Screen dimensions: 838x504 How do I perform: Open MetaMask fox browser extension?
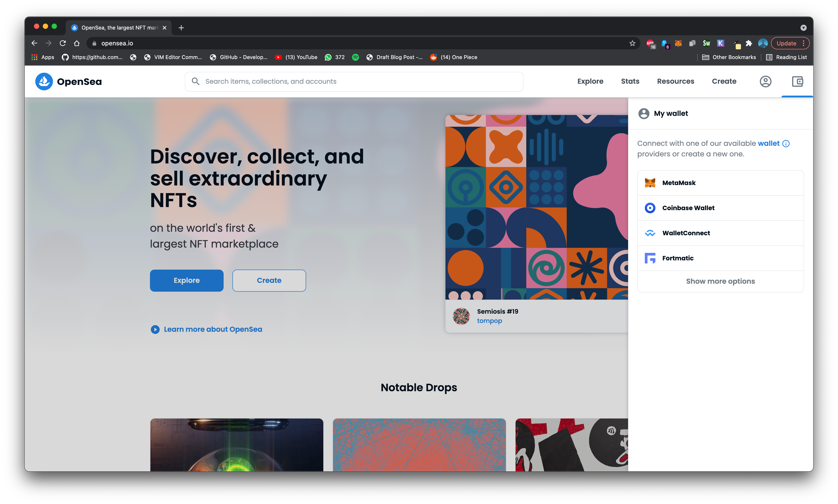(678, 43)
